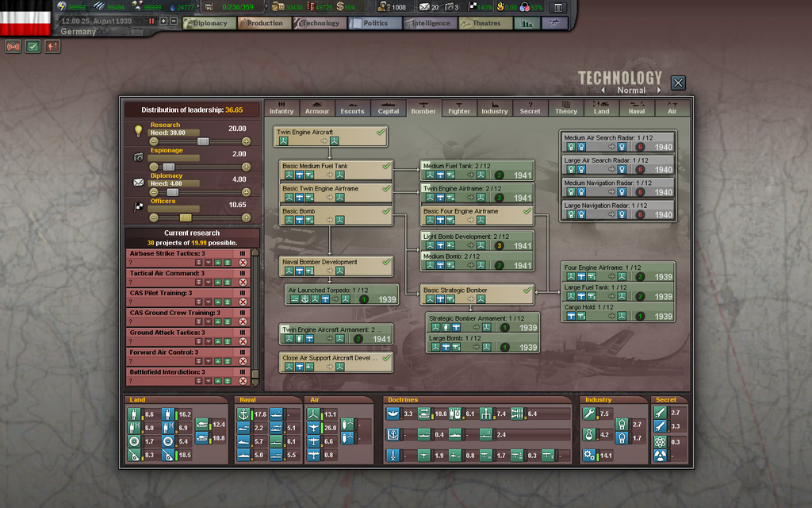This screenshot has height=508, width=812.
Task: Switch to the Fighter tab
Action: 459,108
